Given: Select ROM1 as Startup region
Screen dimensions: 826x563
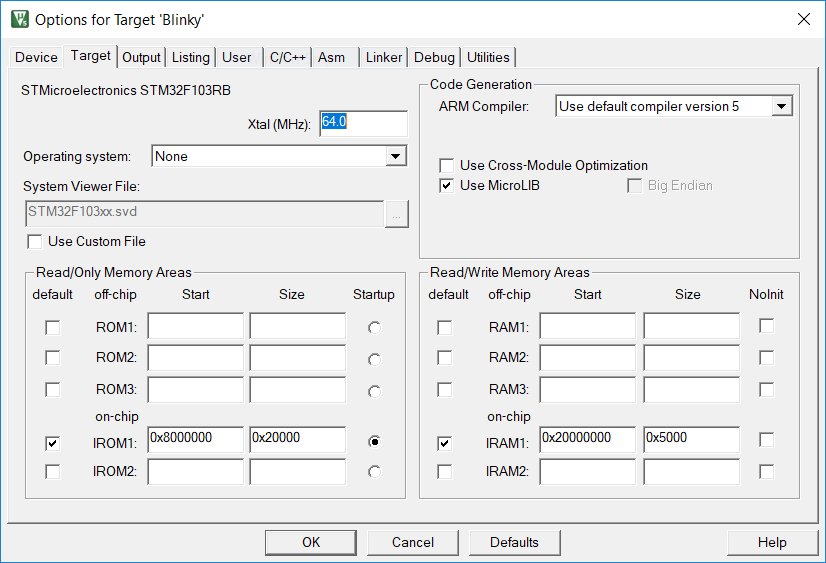Looking at the screenshot, I should tap(375, 328).
